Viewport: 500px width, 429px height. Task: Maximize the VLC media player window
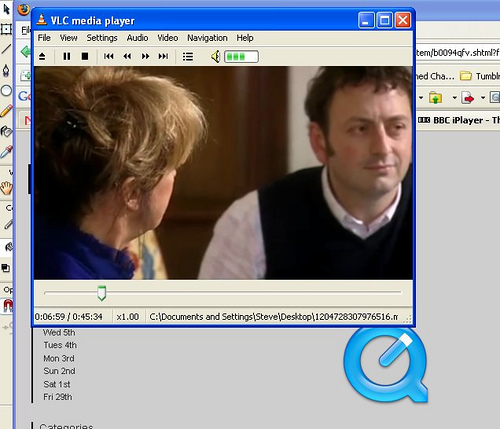[x=385, y=20]
